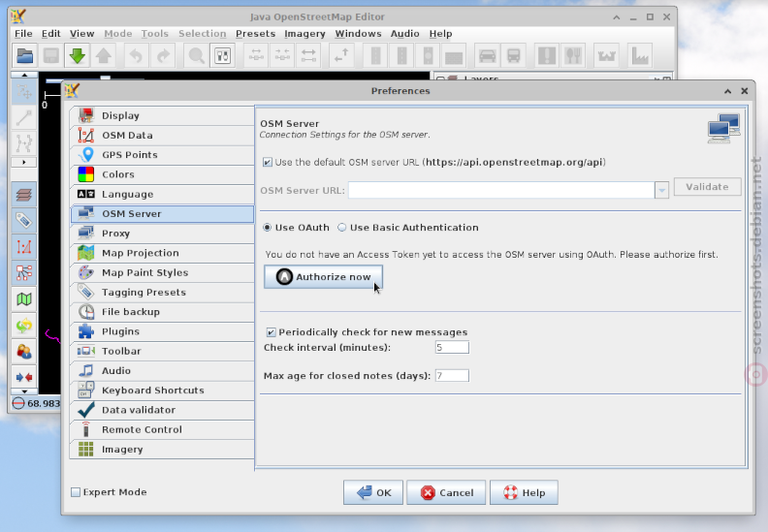This screenshot has width=768, height=532.
Task: Open the View menu
Action: (x=81, y=34)
